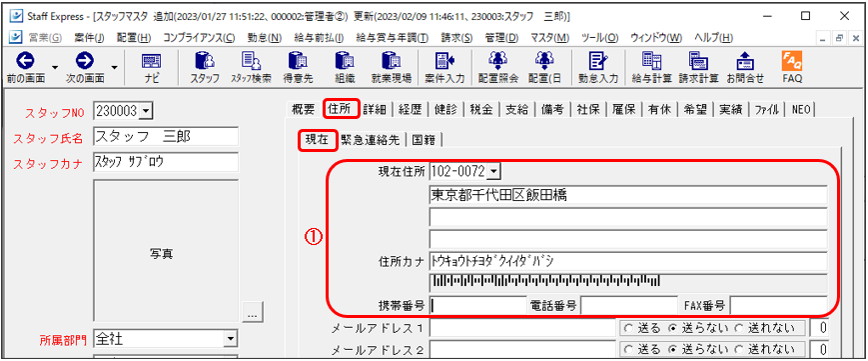
Task: Switch to the 緊急連絡先 tab
Action: 371,140
